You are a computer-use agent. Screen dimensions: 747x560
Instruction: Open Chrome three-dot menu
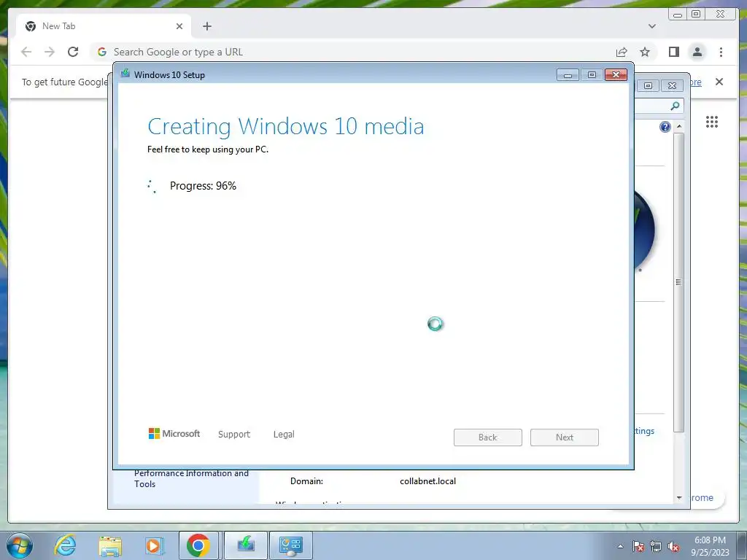[721, 52]
